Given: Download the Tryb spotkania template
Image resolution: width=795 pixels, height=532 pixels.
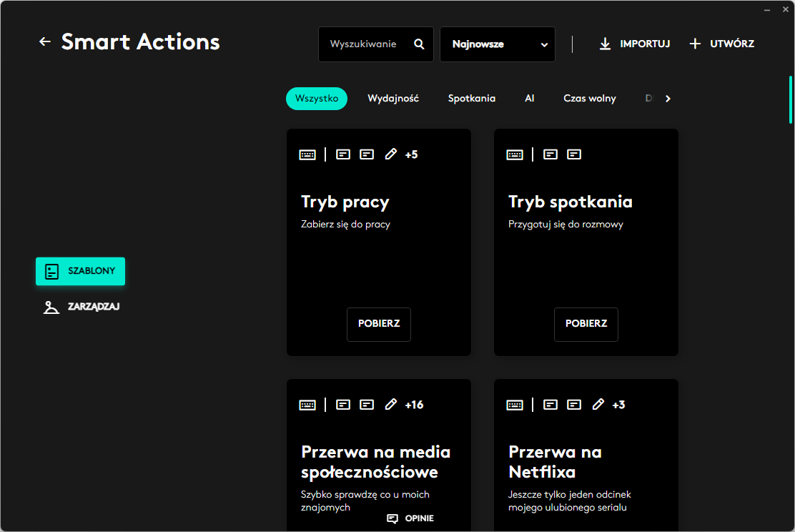Looking at the screenshot, I should pyautogui.click(x=586, y=324).
